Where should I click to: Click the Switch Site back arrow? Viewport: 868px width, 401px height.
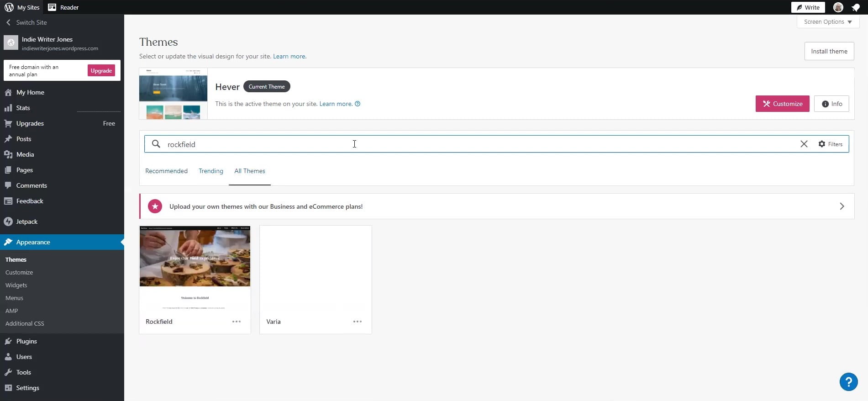pos(8,22)
